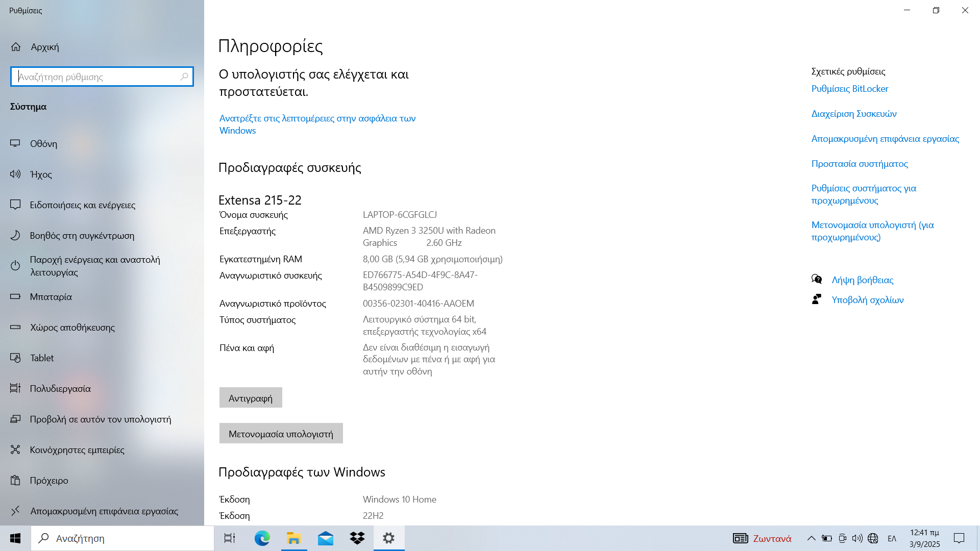Select Χώρος αποθήκευσης in the sidebar
Screen dimensions: 980x551
click(102, 327)
